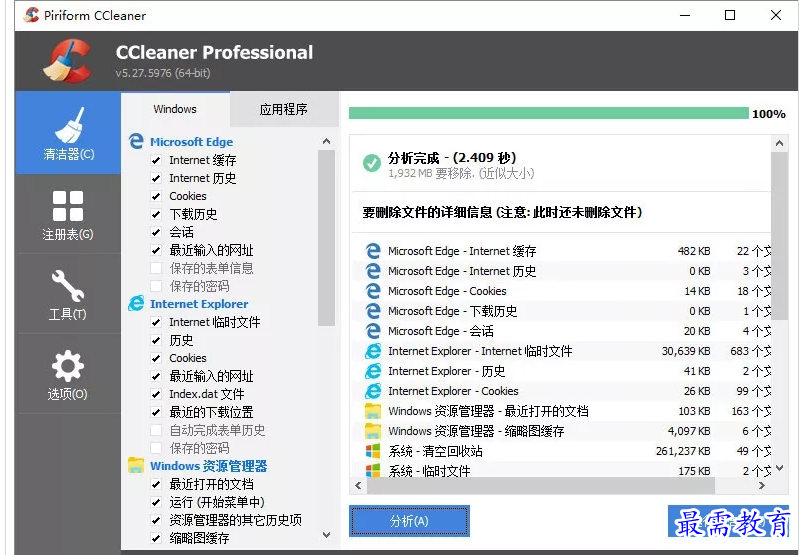799x555 pixels.
Task: Select the Microsoft Edge section heading
Action: 191,142
